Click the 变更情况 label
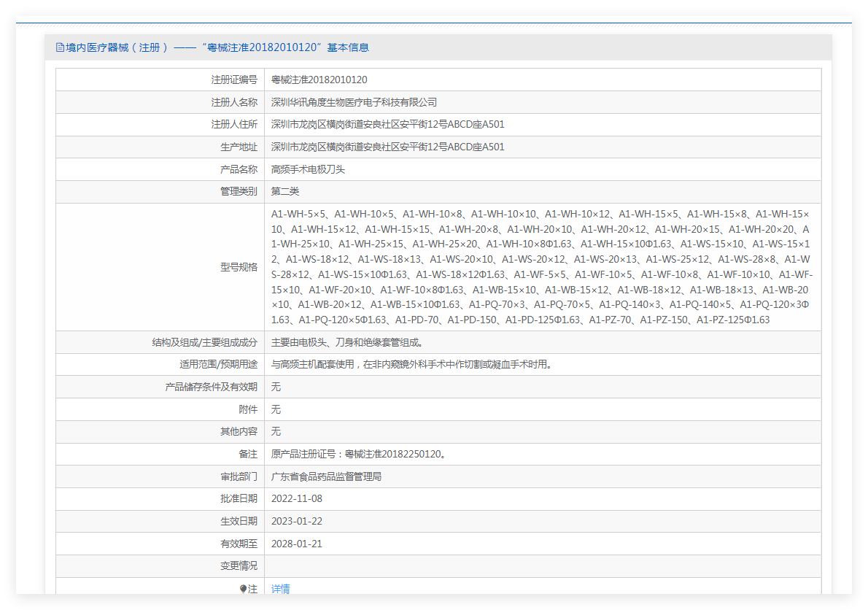This screenshot has width=868, height=610. 239,565
